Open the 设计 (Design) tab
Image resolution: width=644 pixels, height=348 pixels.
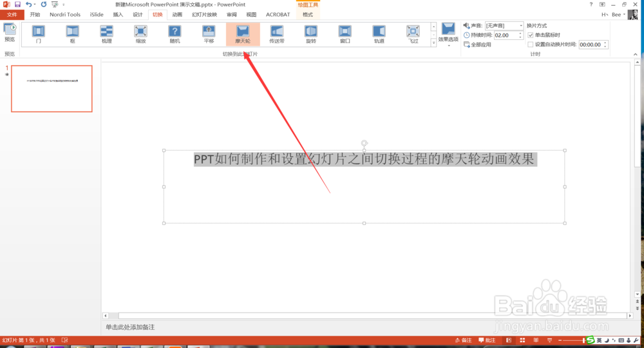coord(138,14)
